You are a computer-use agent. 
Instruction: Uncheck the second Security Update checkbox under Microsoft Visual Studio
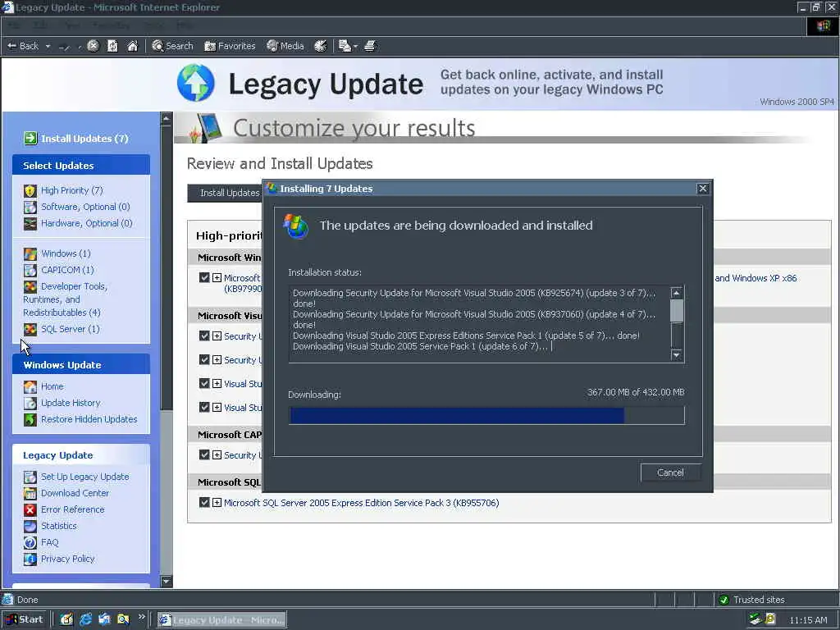click(204, 359)
